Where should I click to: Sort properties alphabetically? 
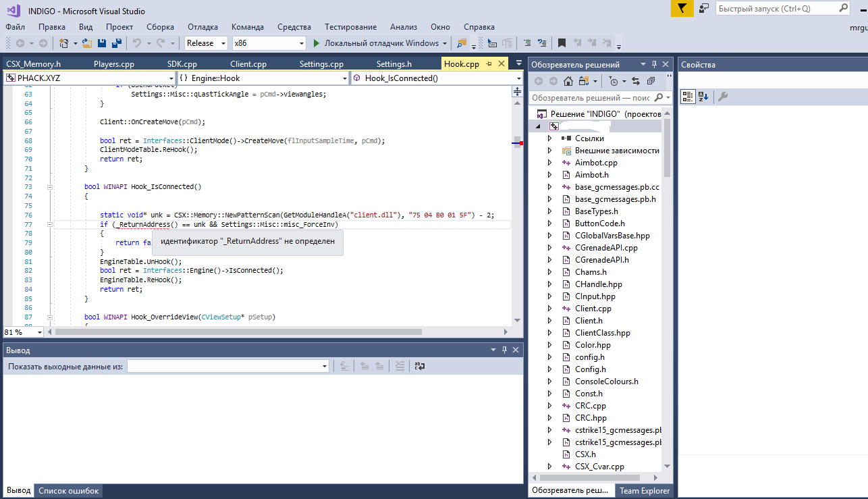pos(703,97)
